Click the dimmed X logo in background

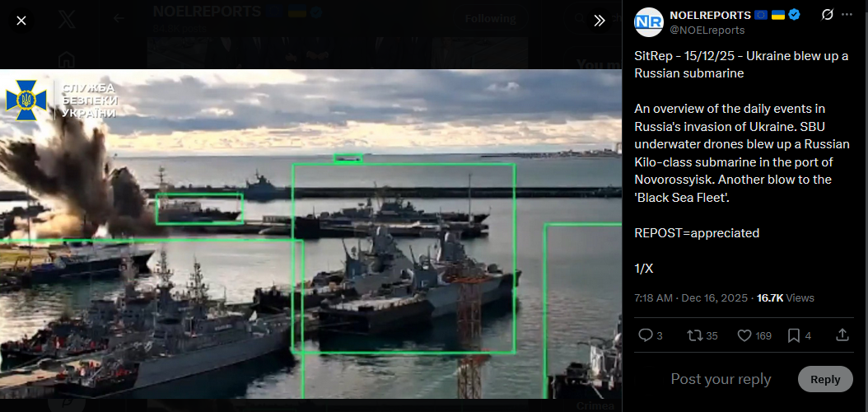tap(67, 20)
